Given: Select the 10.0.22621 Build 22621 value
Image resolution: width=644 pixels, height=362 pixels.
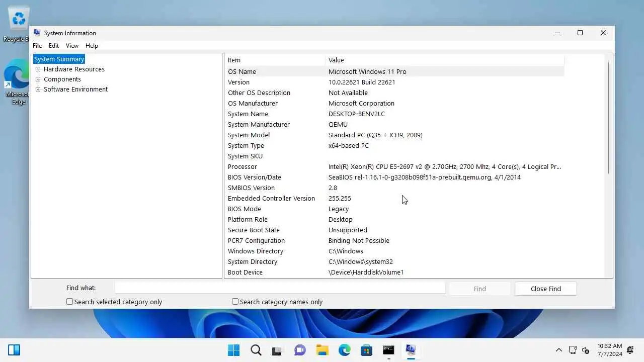Looking at the screenshot, I should click(362, 82).
